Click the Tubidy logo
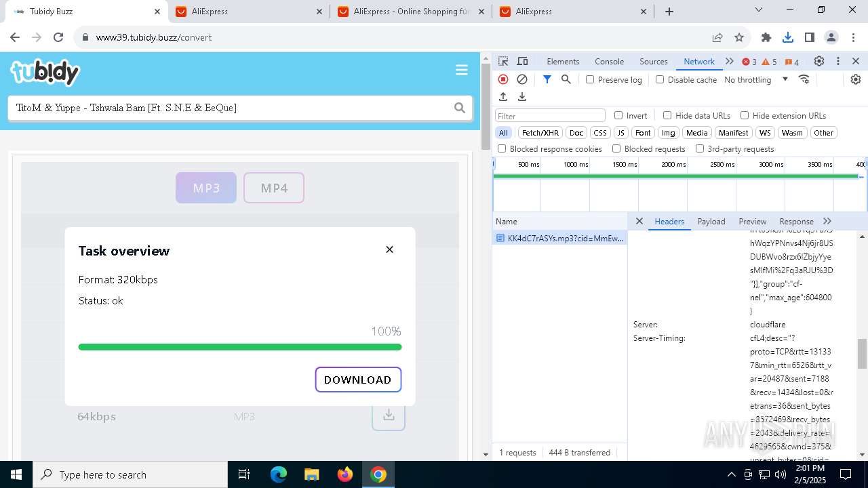 click(45, 72)
